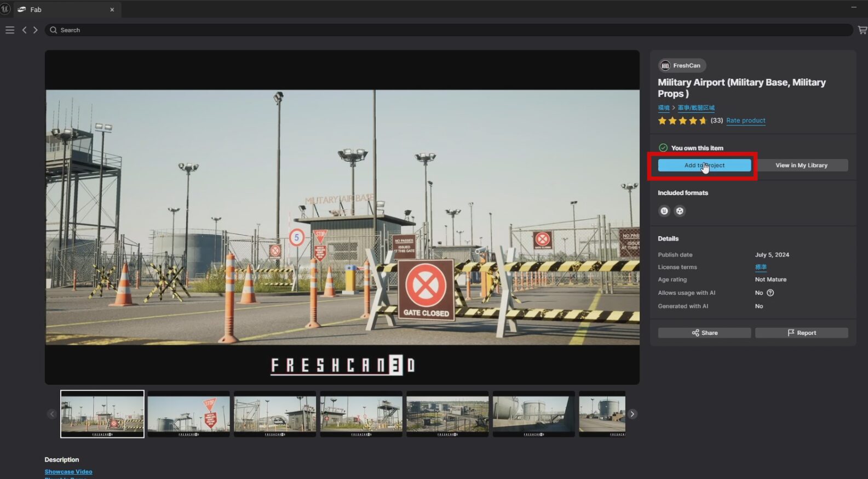Select the Fab tab
The height and width of the screenshot is (479, 868).
(67, 10)
